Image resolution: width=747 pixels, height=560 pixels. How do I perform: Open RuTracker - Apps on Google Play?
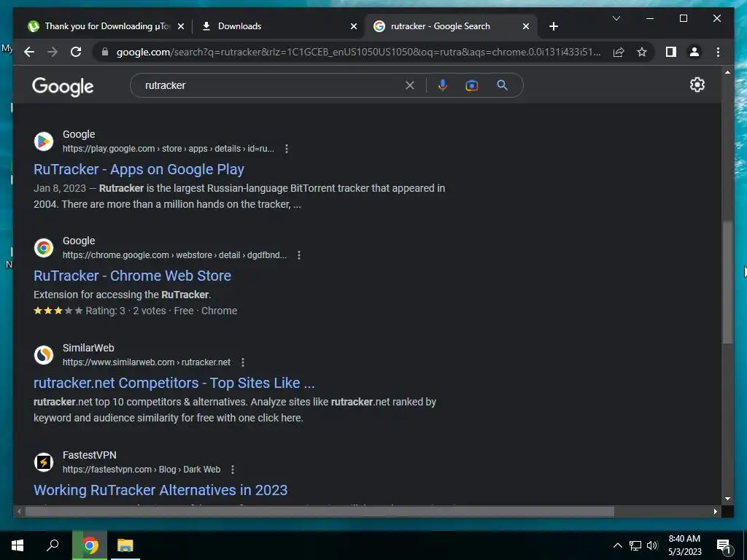pos(139,169)
